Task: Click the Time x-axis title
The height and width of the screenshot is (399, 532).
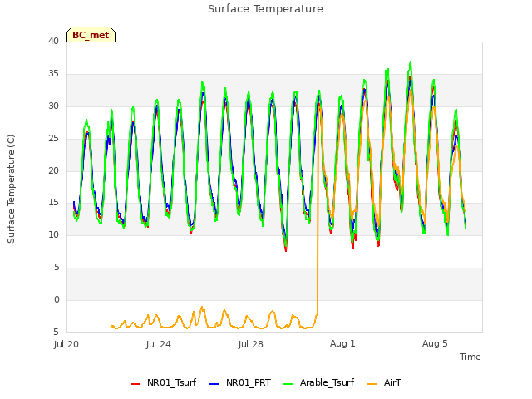Action: (x=470, y=357)
